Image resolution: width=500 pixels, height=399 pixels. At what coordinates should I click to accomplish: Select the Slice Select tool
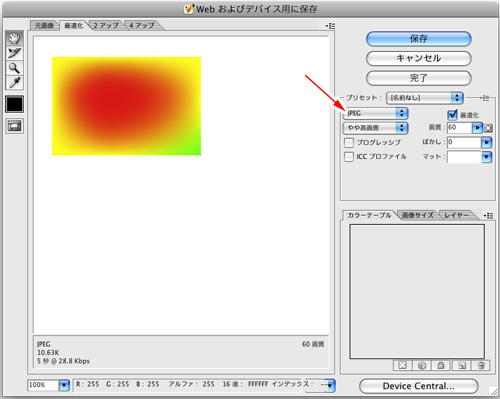(14, 53)
